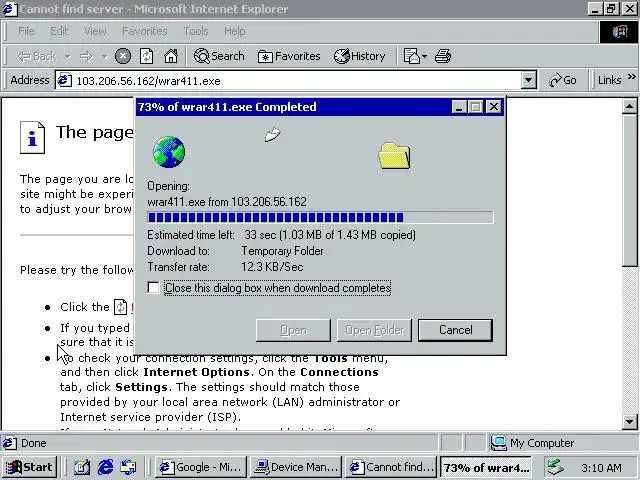Launch Internet Explorer from Quick Launch
This screenshot has width=640, height=480.
point(105,467)
